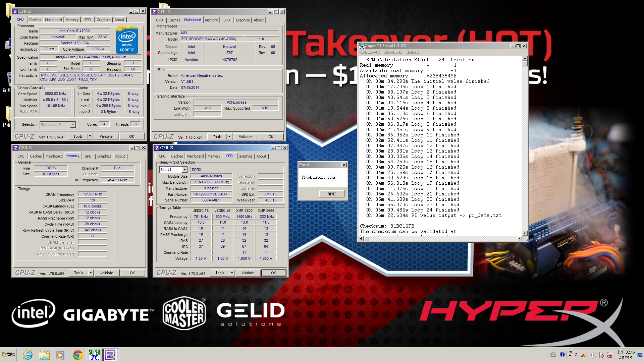Open Tools dropdown arrow in Memory window

pyautogui.click(x=91, y=273)
